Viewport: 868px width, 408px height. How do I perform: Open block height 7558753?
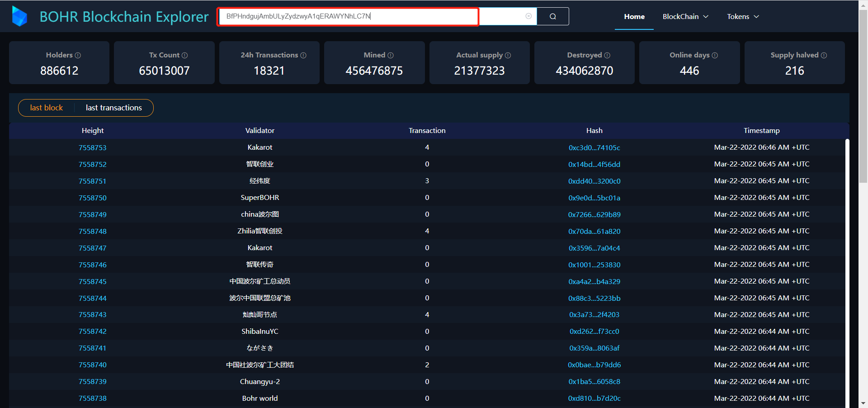93,148
